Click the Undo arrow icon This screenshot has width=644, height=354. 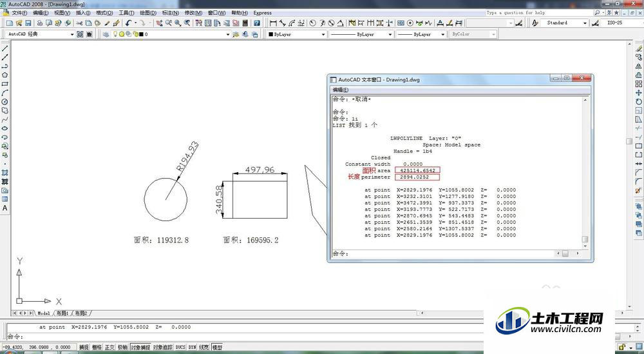tap(129, 23)
